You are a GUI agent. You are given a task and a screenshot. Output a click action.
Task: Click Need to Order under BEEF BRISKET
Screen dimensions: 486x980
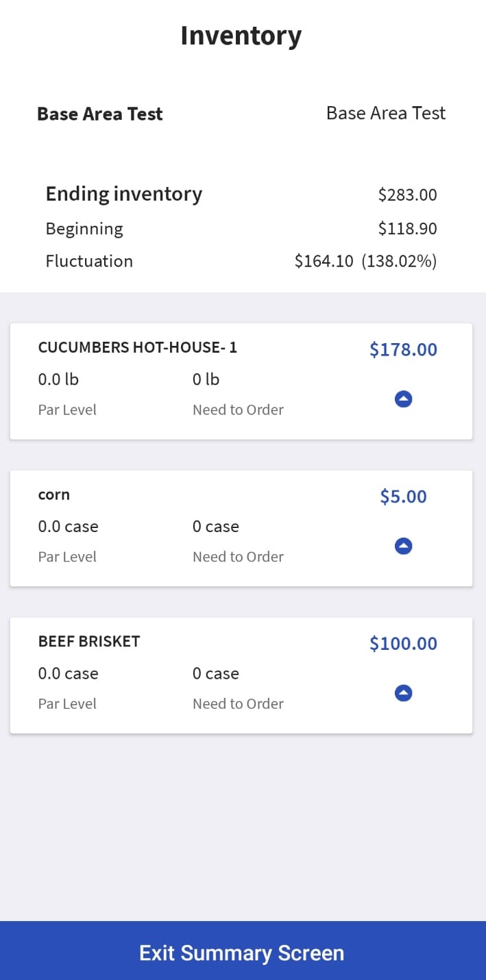click(238, 703)
